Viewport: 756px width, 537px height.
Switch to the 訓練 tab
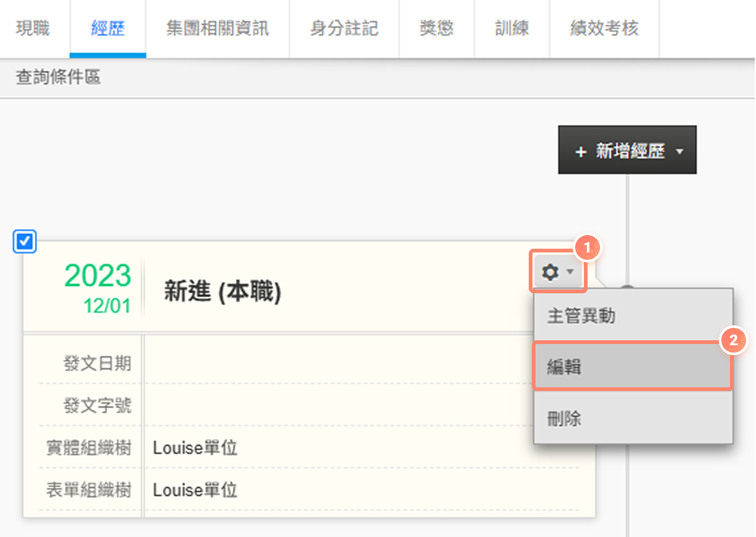pyautogui.click(x=511, y=28)
